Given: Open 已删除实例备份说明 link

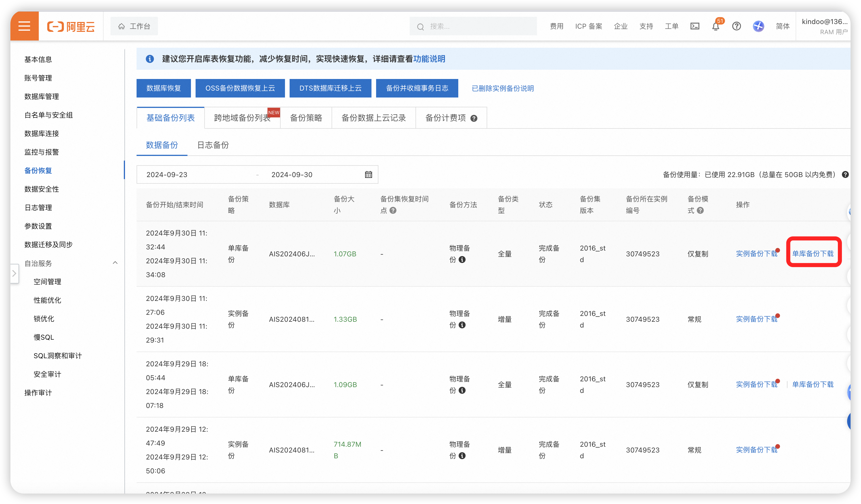Looking at the screenshot, I should coord(502,88).
